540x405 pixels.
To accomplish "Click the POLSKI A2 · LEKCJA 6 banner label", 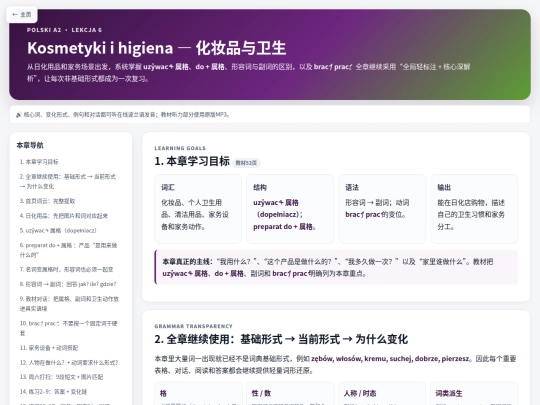I will [x=64, y=30].
